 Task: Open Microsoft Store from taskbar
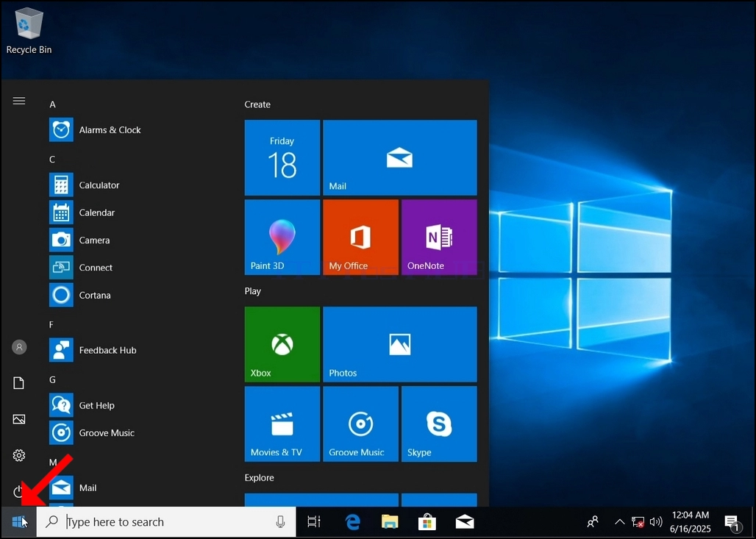point(427,521)
